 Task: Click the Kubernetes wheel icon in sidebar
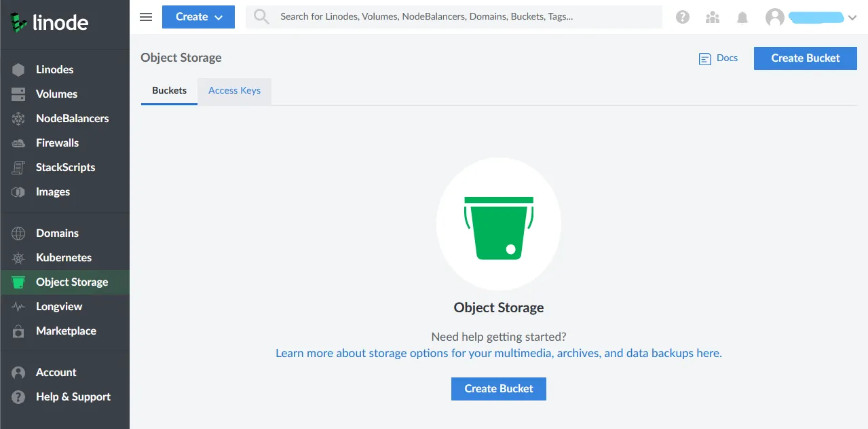(x=18, y=257)
